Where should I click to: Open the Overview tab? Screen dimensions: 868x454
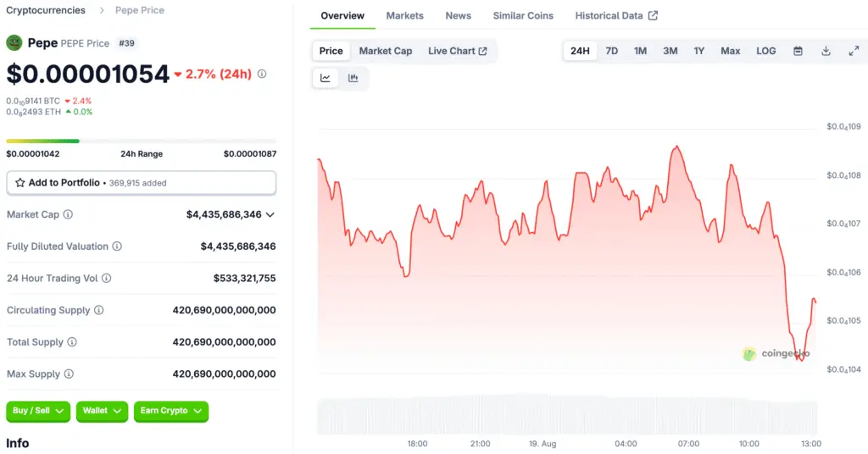pos(342,15)
